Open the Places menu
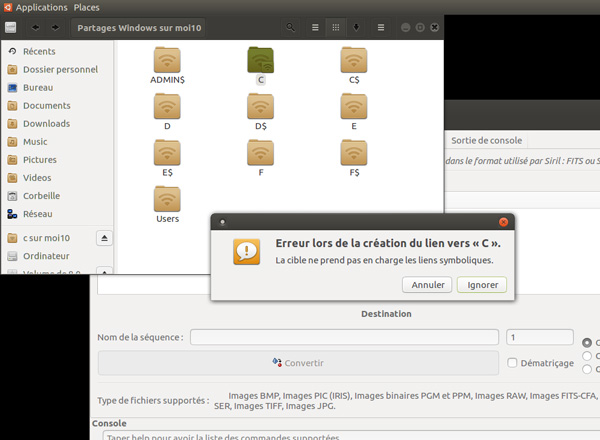The height and width of the screenshot is (440, 600). pyautogui.click(x=86, y=7)
